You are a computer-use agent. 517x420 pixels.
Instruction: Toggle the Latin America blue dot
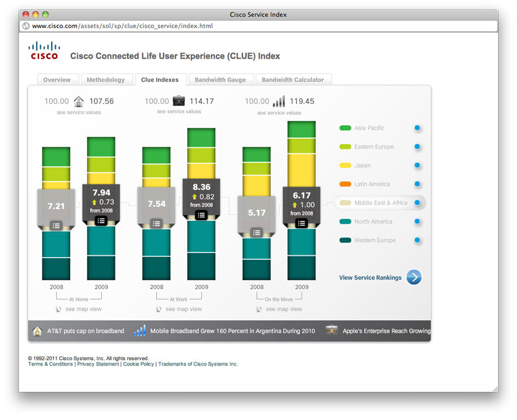tap(417, 184)
